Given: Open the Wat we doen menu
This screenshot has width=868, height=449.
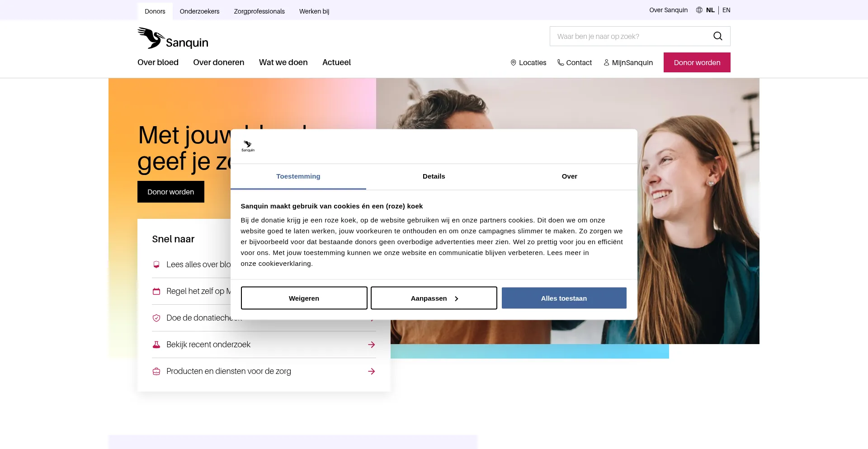Looking at the screenshot, I should (283, 62).
